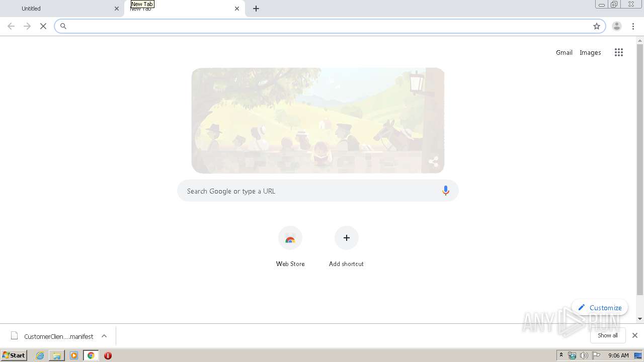The height and width of the screenshot is (362, 644).
Task: Open the Chrome profile avatar
Action: point(617,26)
